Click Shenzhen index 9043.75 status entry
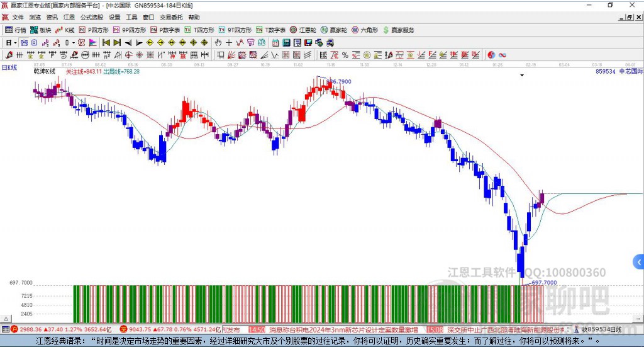The width and height of the screenshot is (644, 347). click(170, 329)
